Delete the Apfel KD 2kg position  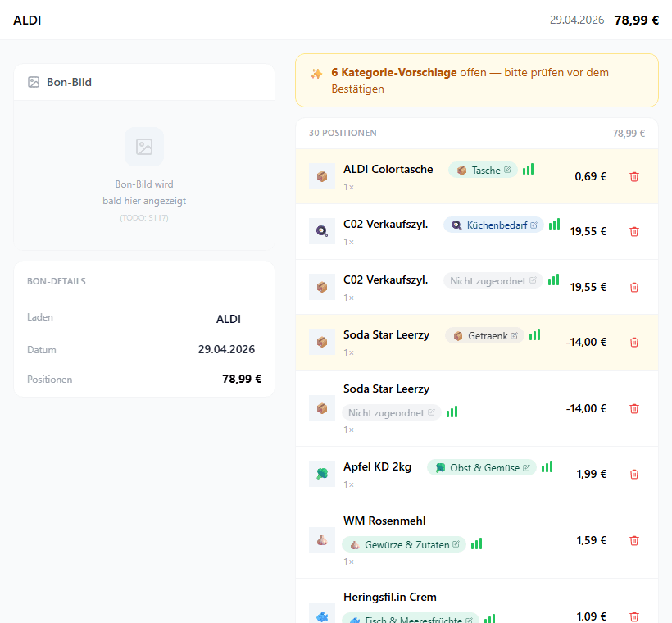[633, 474]
